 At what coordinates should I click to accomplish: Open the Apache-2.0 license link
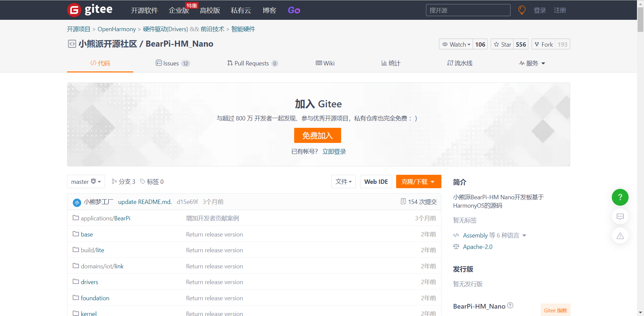pos(478,247)
